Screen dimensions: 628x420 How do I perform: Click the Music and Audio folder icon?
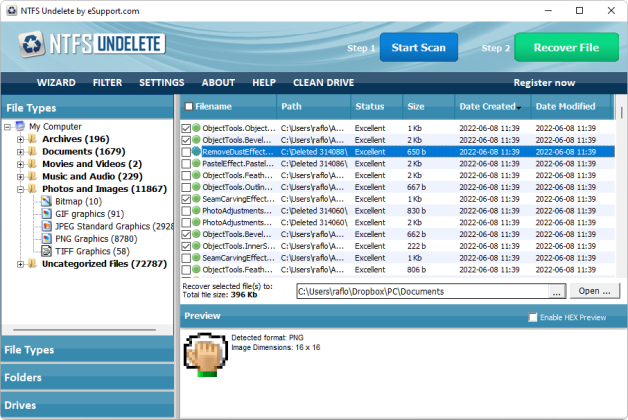pyautogui.click(x=33, y=176)
